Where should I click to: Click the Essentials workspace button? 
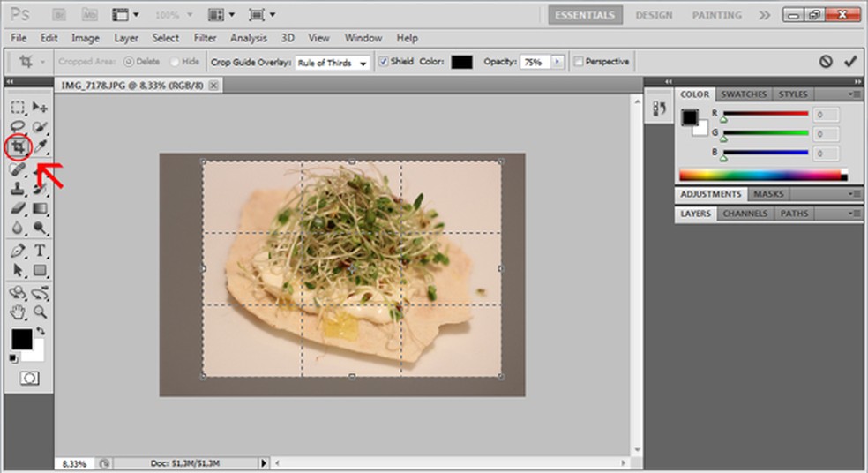click(x=585, y=15)
